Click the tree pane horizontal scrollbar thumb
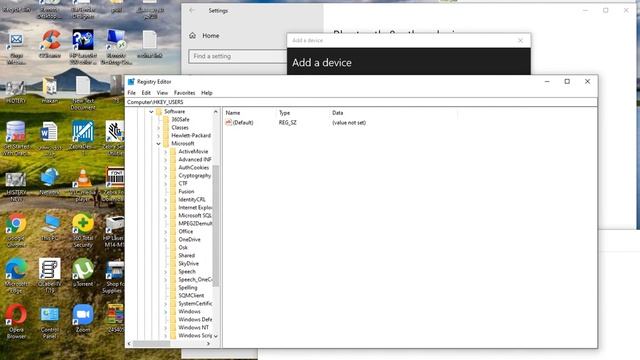This screenshot has height=360, width=640. click(x=151, y=344)
